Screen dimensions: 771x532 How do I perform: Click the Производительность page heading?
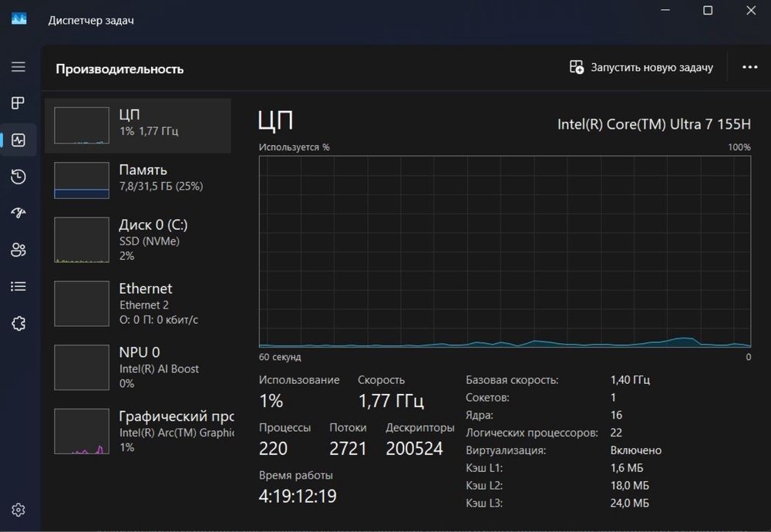tap(120, 69)
